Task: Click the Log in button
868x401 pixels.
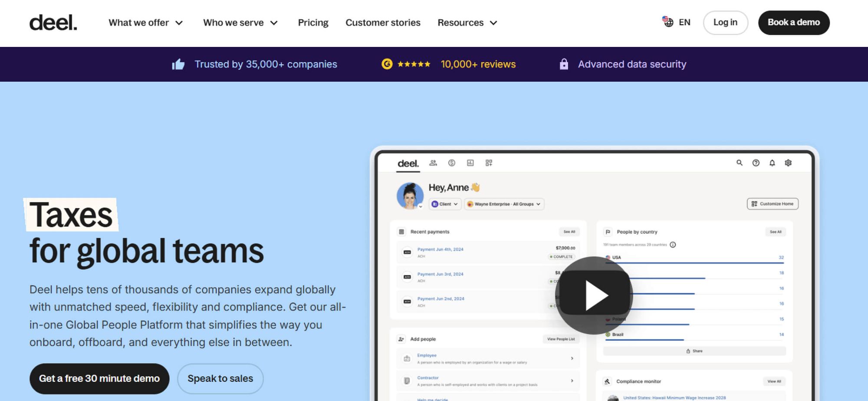Action: pos(725,23)
